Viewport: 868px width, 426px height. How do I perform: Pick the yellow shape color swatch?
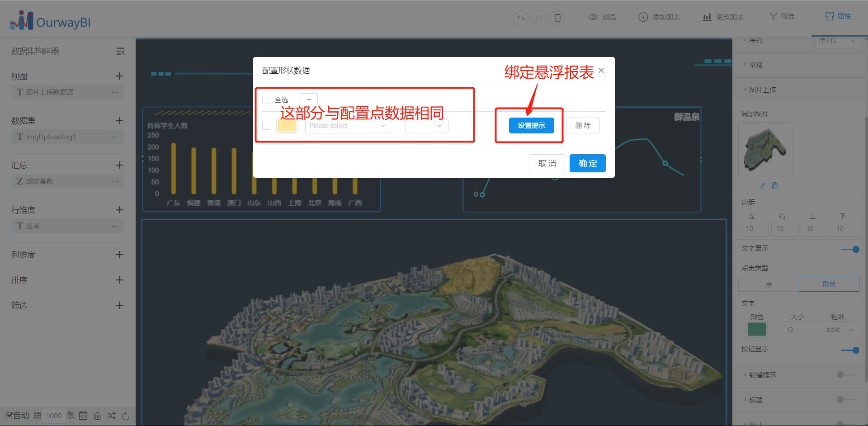pyautogui.click(x=287, y=125)
